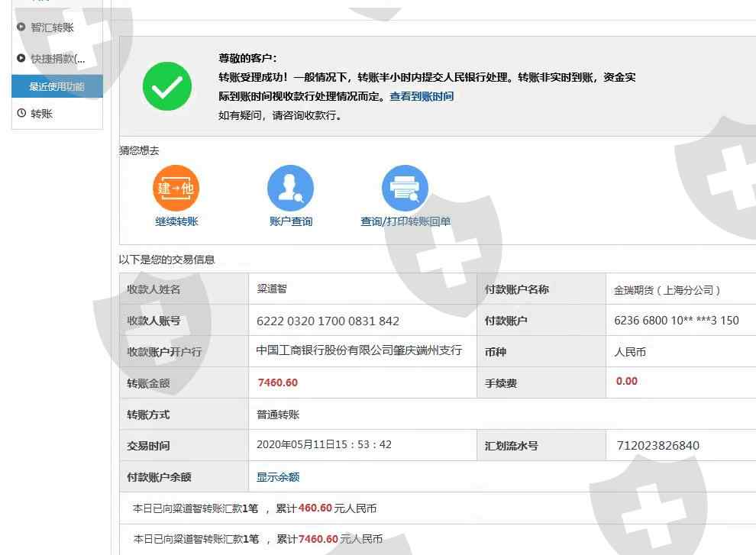The image size is (756, 555).
Task: Click the 以下是您的交易信息 heading
Action: click(x=166, y=260)
